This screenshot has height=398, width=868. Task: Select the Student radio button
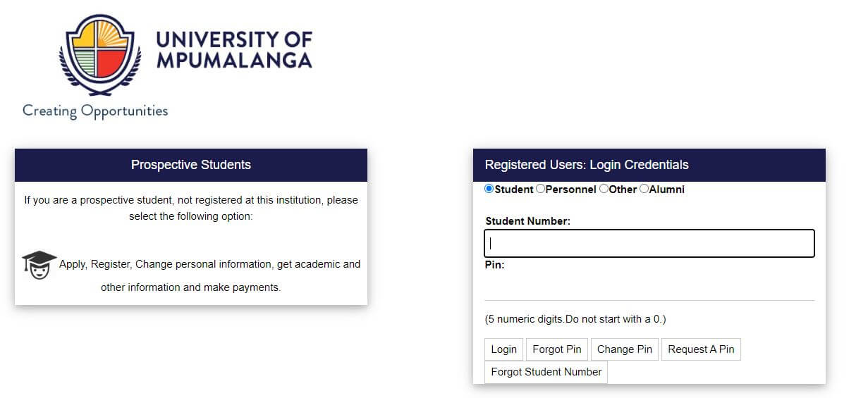[489, 189]
